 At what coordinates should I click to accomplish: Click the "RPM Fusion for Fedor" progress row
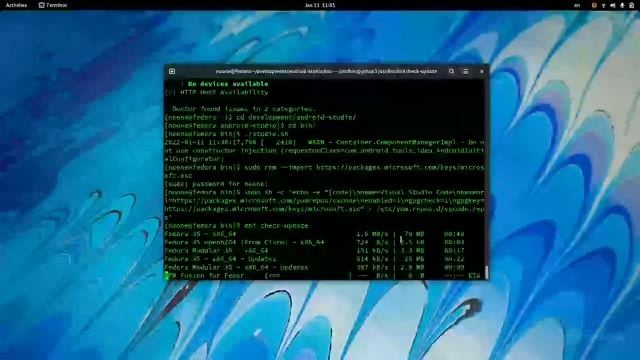click(x=322, y=276)
